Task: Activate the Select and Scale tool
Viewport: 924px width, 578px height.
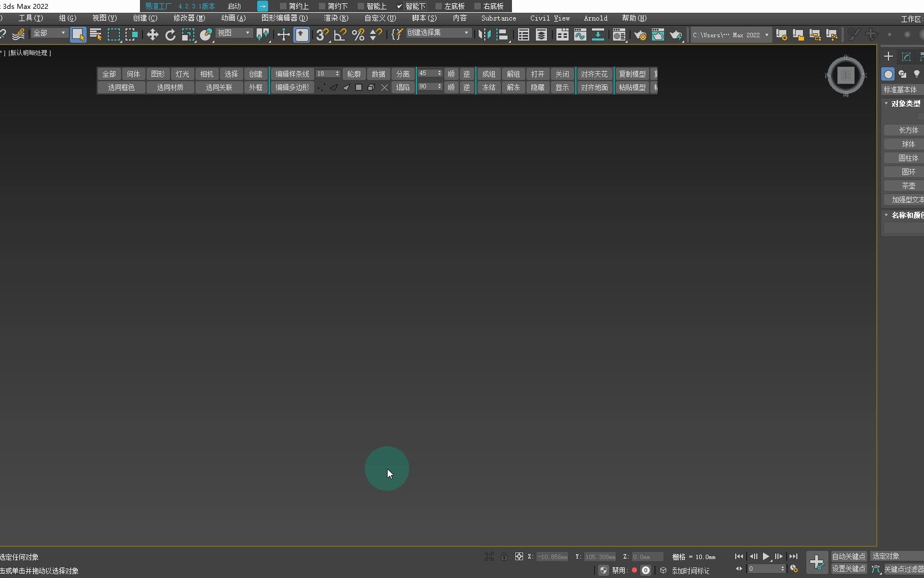Action: (x=188, y=34)
